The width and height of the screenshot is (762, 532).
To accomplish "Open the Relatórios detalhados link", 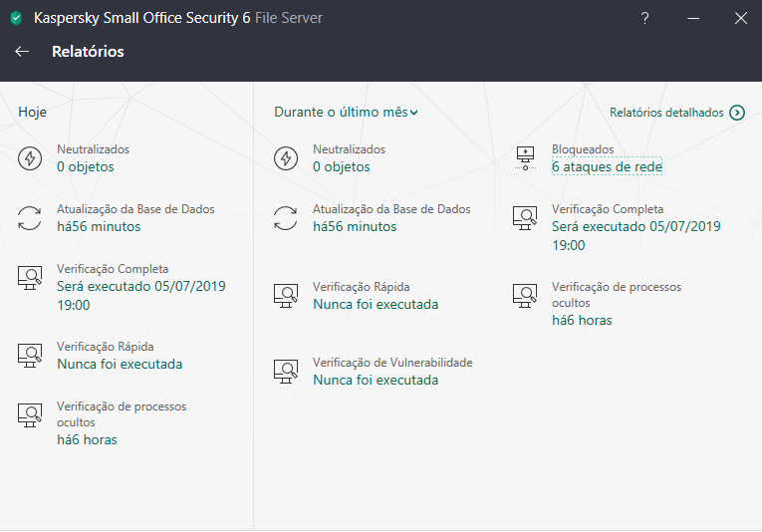I will tap(666, 113).
